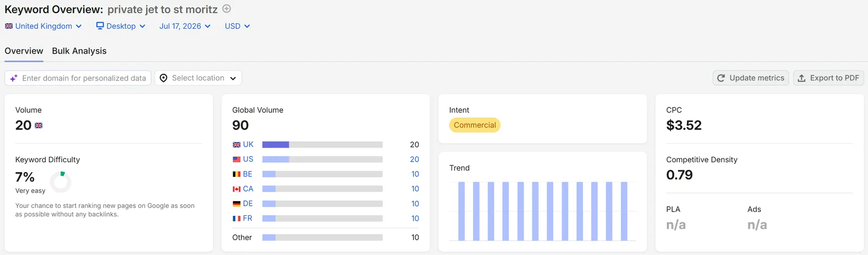Screen dimensions: 868x255
Task: Click the refresh icon on Update metrics
Action: click(x=721, y=78)
